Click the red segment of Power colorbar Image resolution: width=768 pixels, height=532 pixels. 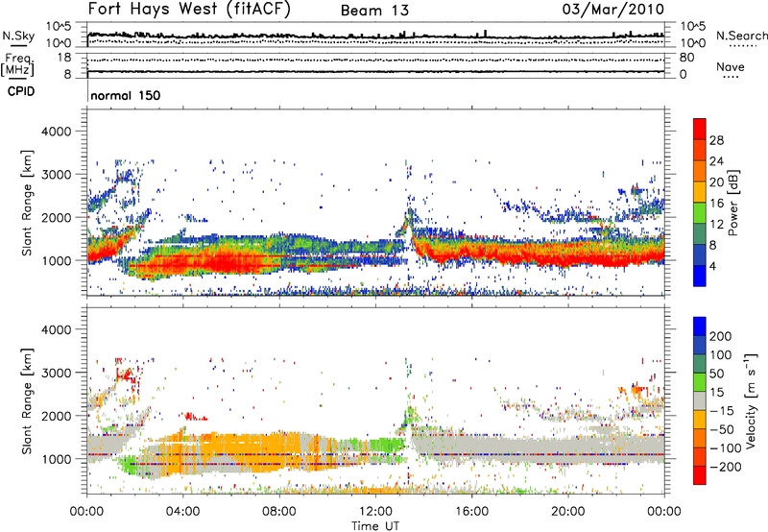700,129
